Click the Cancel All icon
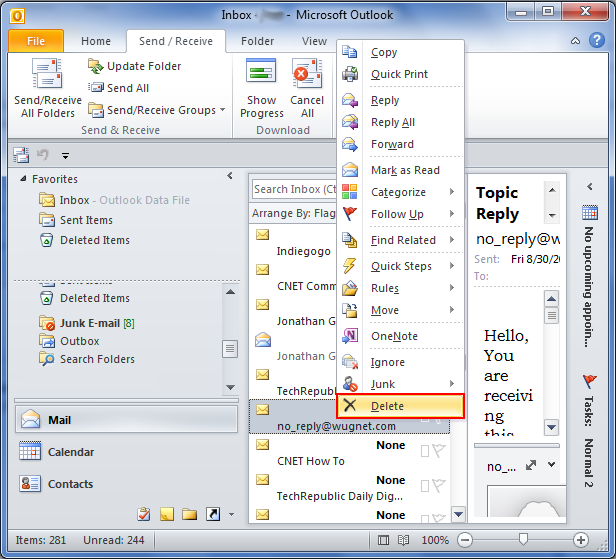 pyautogui.click(x=307, y=76)
